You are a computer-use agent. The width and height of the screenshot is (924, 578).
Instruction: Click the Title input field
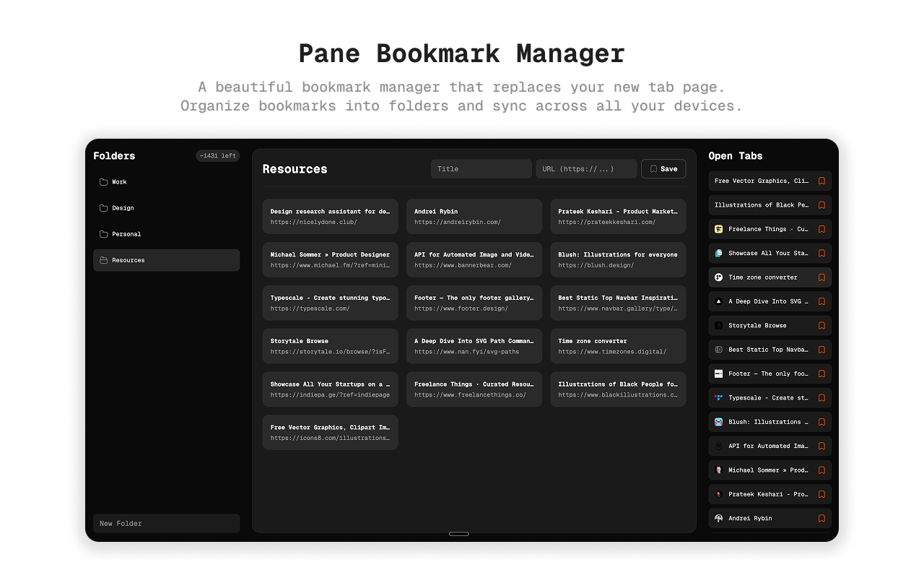[x=481, y=168]
